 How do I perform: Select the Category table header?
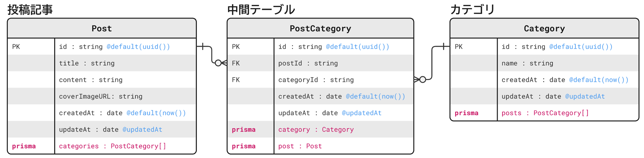coord(544,28)
